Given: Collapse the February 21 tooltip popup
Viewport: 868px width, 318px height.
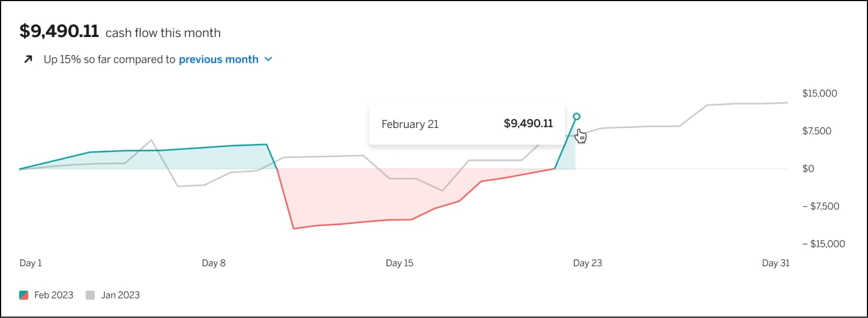Looking at the screenshot, I should click(466, 124).
